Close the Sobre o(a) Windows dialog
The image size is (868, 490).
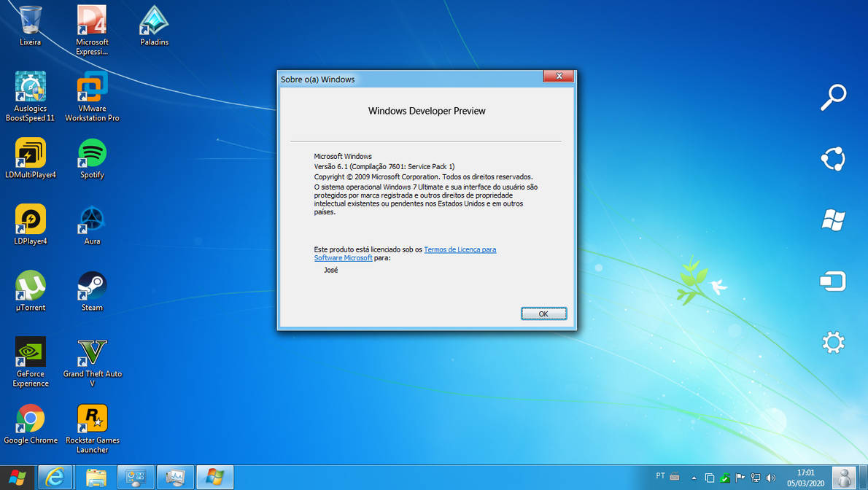pos(559,76)
